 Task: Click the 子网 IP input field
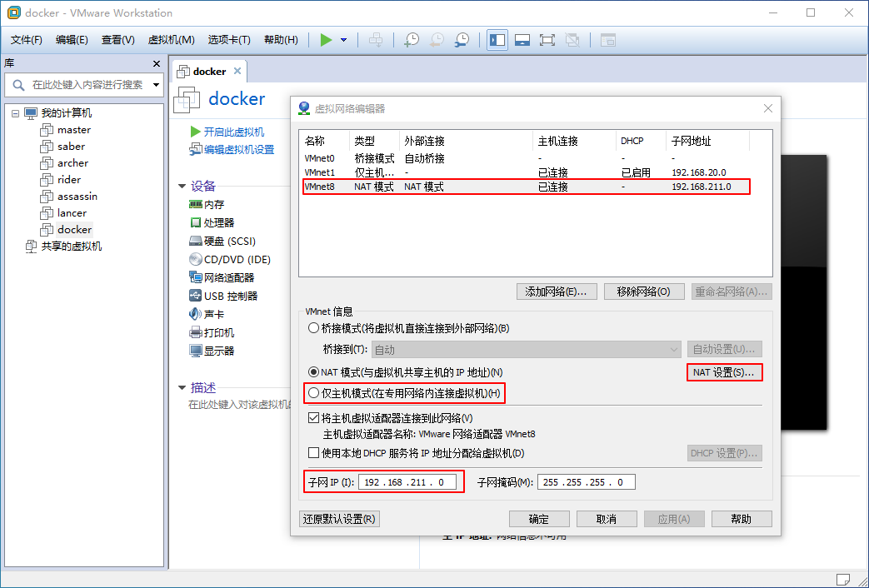(x=409, y=482)
